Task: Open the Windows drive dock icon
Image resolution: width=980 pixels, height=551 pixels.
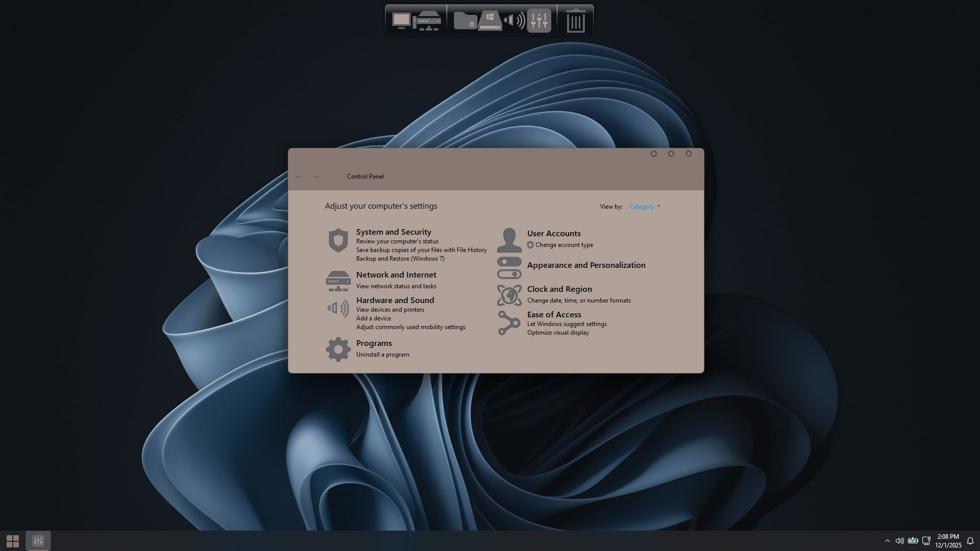Action: pos(490,21)
